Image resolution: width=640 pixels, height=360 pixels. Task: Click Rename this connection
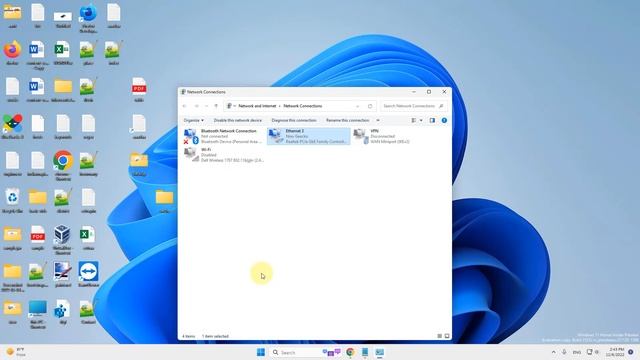pyautogui.click(x=347, y=120)
